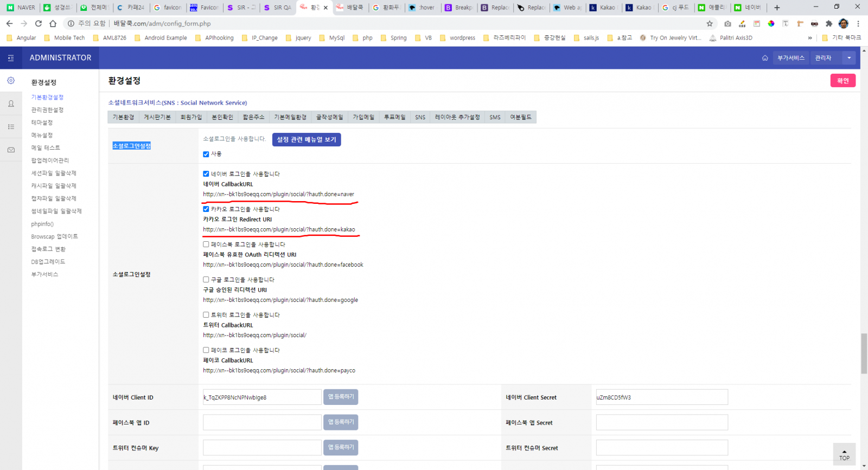
Task: Expand the bookmarks bar overflow chevron
Action: (810, 38)
